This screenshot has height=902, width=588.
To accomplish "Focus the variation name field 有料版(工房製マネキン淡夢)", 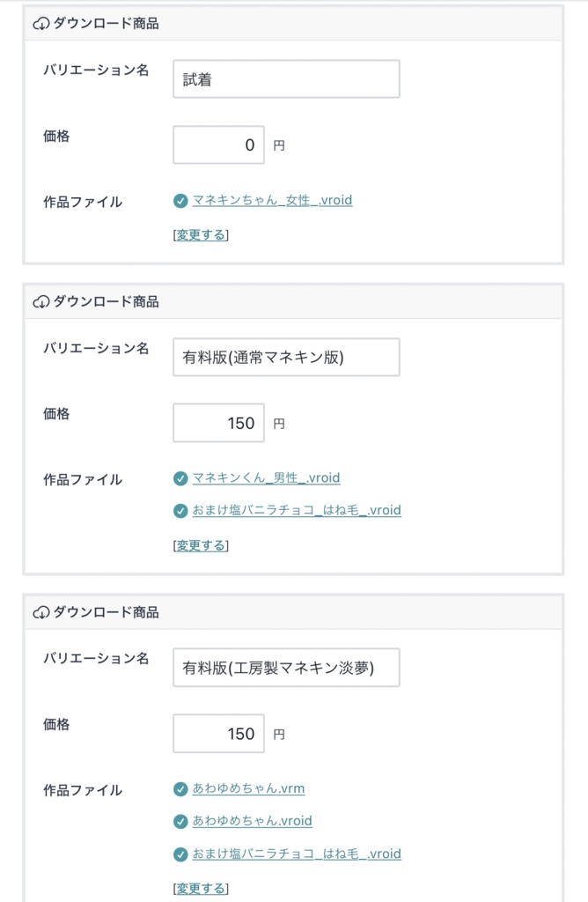I will (286, 668).
